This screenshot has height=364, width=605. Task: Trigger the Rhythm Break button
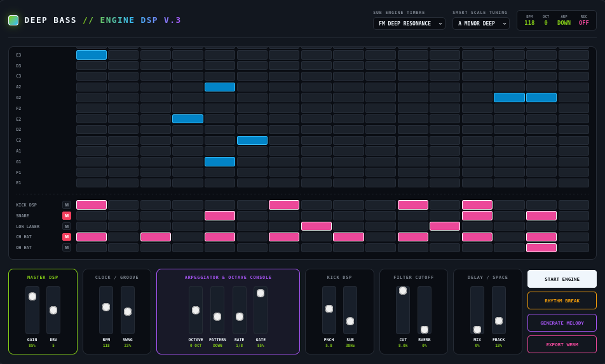tap(562, 300)
